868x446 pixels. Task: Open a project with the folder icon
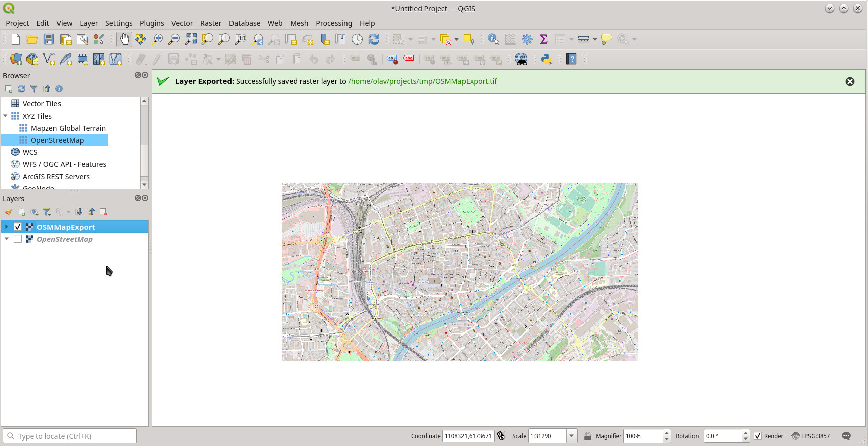click(32, 39)
